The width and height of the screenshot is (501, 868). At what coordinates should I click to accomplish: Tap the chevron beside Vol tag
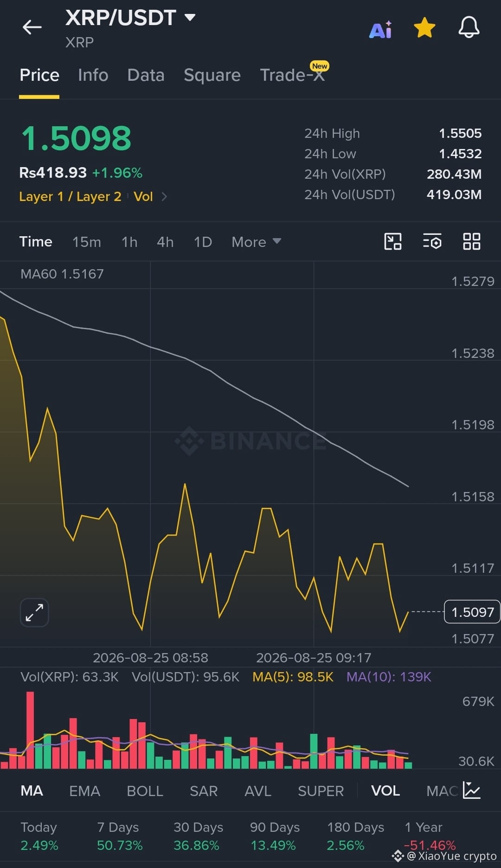[x=164, y=197]
